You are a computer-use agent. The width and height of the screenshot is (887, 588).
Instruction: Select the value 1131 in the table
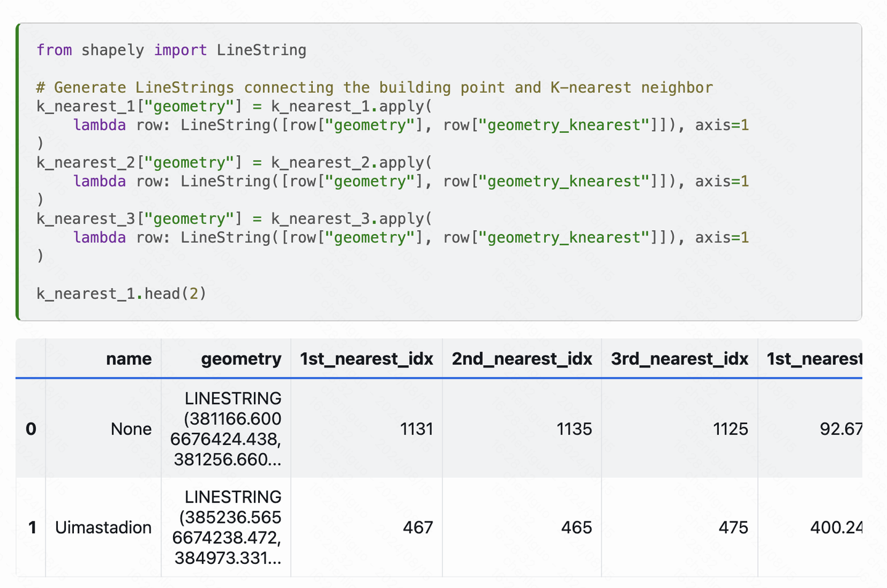pyautogui.click(x=417, y=429)
